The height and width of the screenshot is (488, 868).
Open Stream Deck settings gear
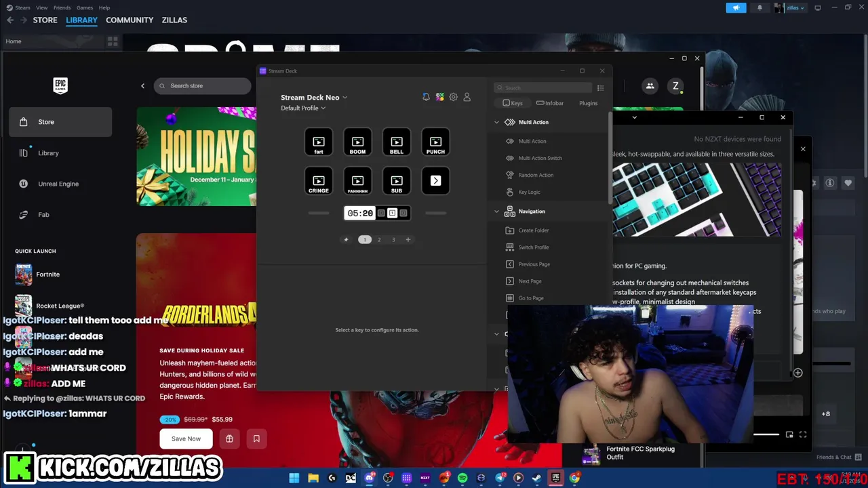[x=454, y=97]
